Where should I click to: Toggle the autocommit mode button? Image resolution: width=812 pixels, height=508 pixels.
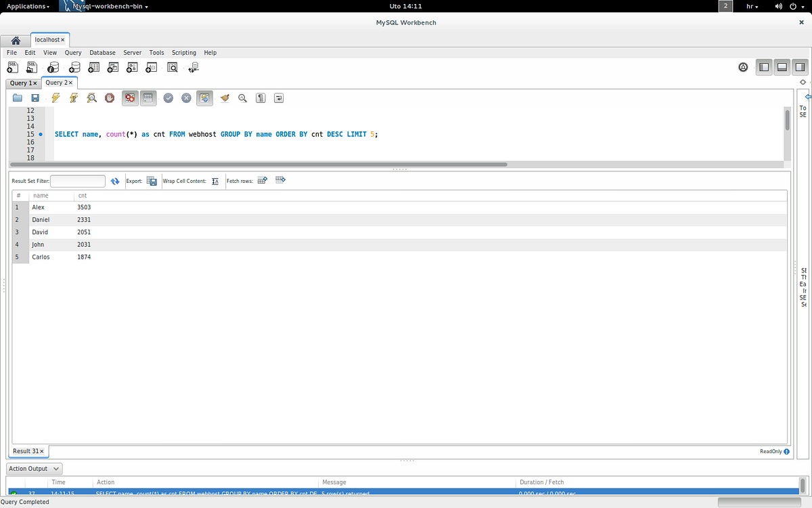[205, 98]
